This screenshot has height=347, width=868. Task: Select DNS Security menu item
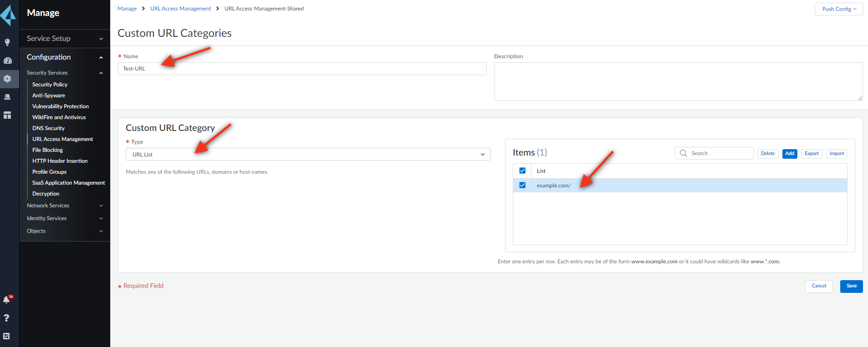48,128
